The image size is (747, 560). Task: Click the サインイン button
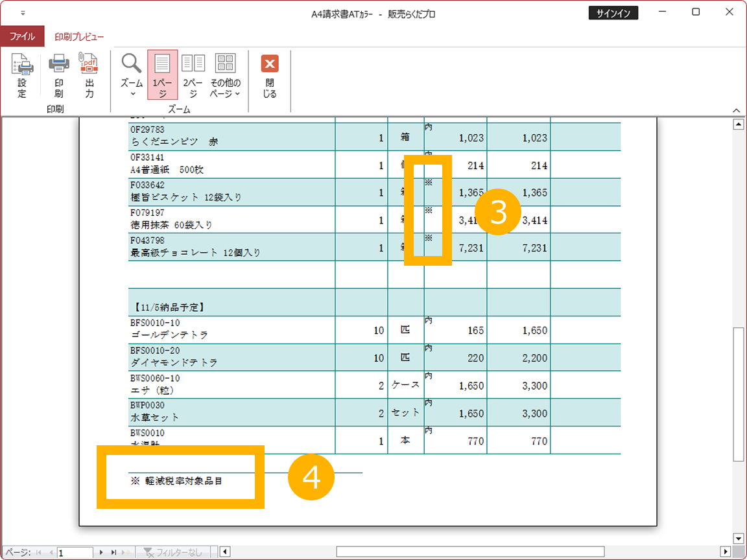click(613, 13)
